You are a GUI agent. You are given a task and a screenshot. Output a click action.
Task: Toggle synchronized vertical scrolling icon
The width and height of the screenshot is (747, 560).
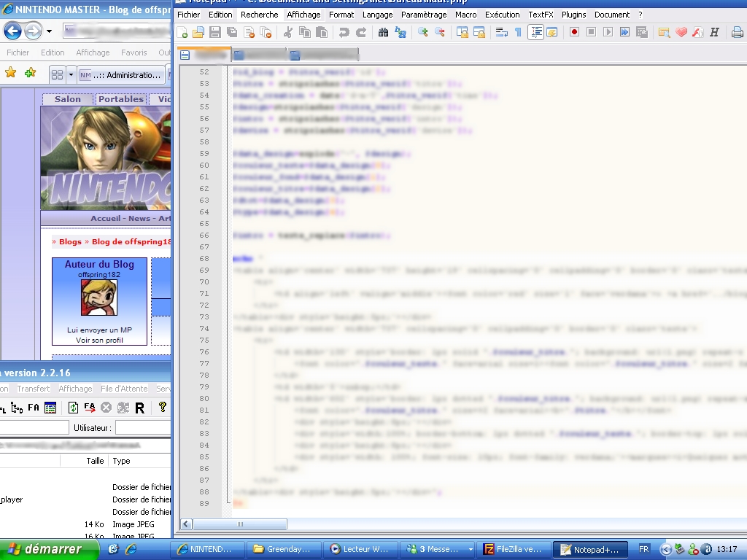pos(462,32)
